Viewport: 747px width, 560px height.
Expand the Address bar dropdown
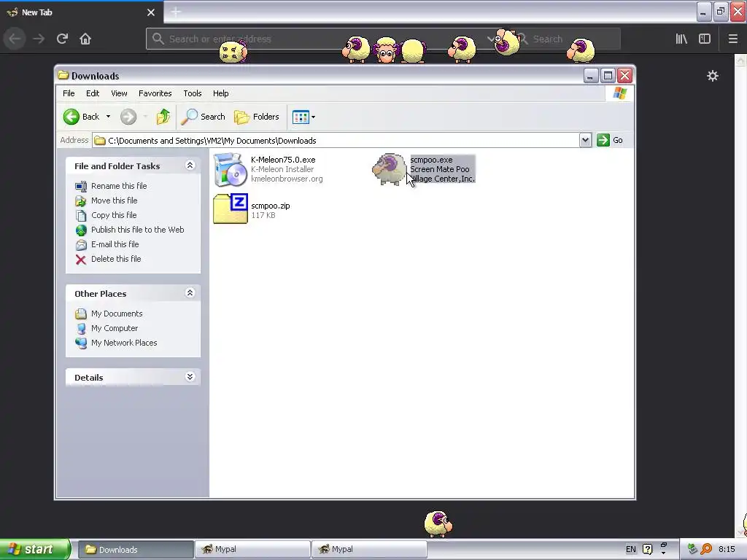point(585,140)
